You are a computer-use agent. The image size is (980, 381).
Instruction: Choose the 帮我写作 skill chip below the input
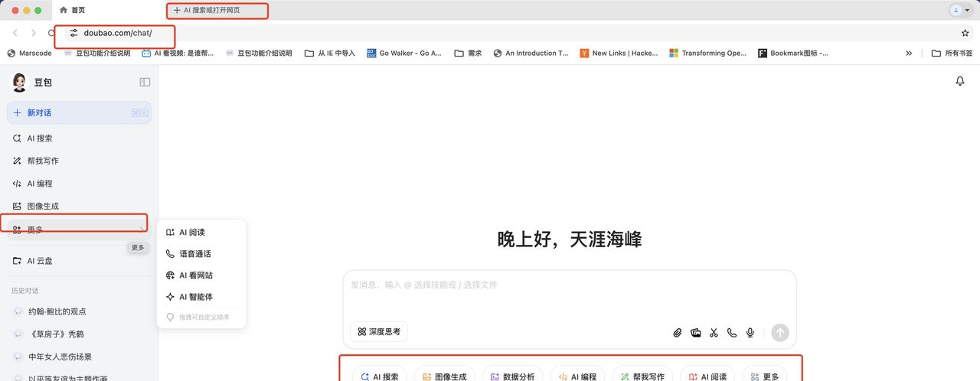coord(643,376)
